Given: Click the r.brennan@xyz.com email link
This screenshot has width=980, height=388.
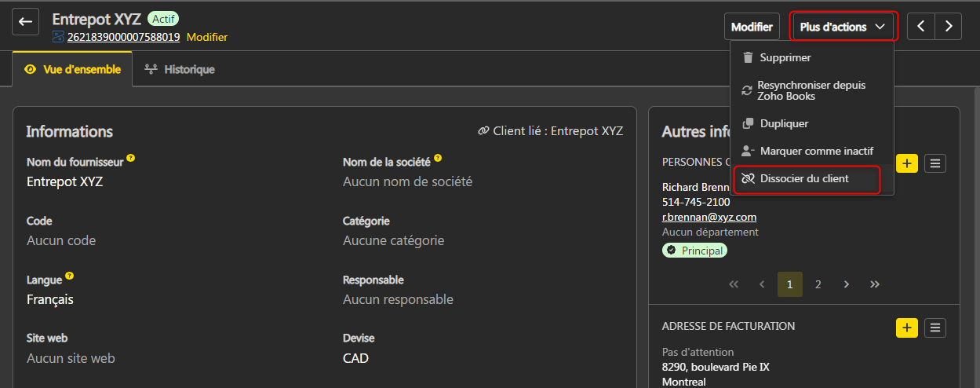Looking at the screenshot, I should click(709, 217).
